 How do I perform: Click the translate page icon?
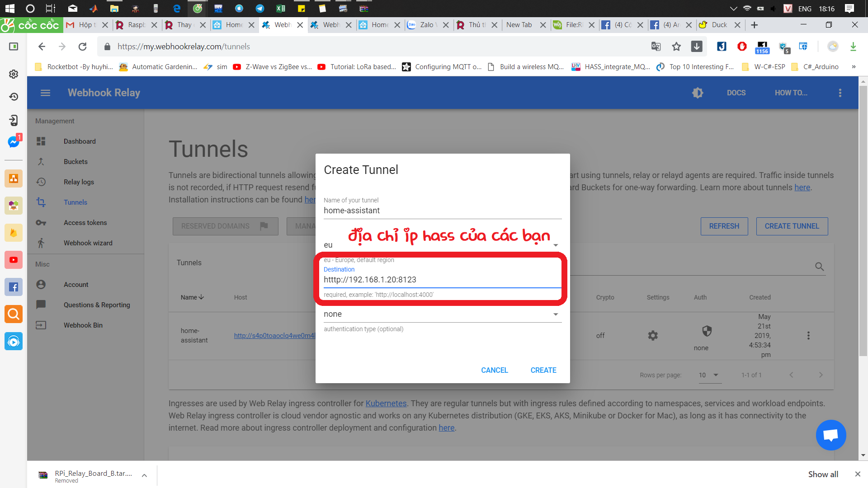tap(656, 46)
